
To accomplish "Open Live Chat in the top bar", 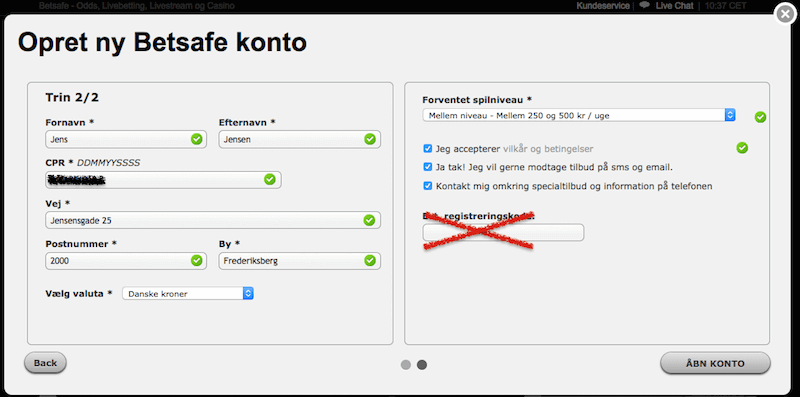I will (x=674, y=6).
